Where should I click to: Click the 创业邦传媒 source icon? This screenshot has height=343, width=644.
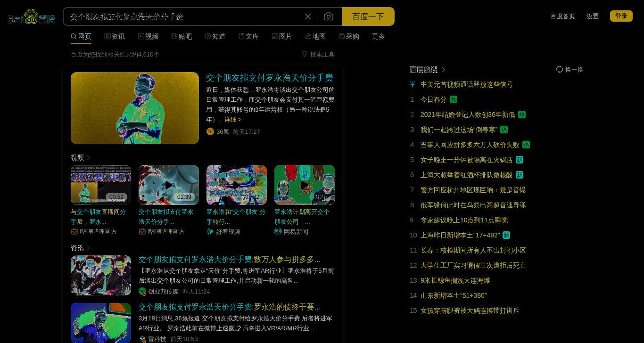coord(142,292)
